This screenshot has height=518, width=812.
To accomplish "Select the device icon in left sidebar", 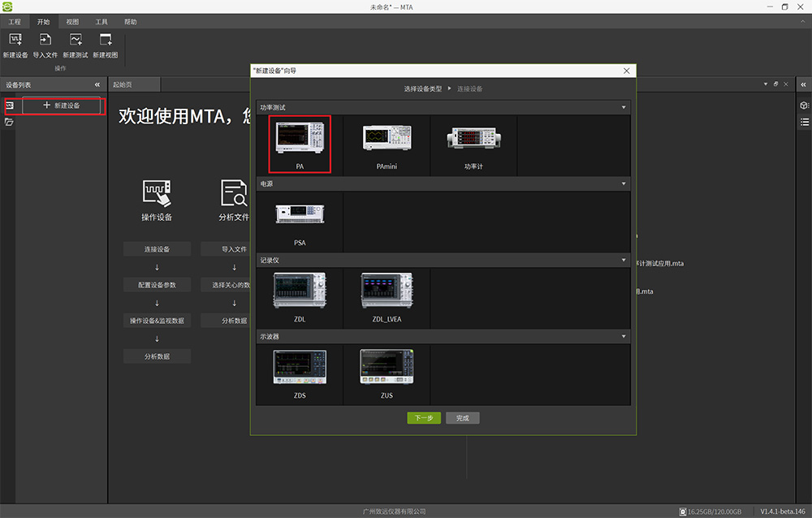I will [x=9, y=106].
